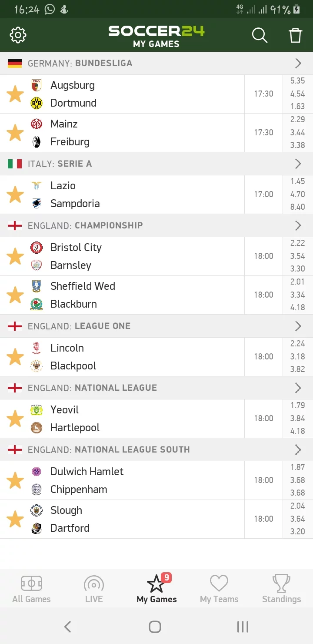Image resolution: width=313 pixels, height=644 pixels.
Task: Tap the search magnifier icon
Action: [260, 35]
